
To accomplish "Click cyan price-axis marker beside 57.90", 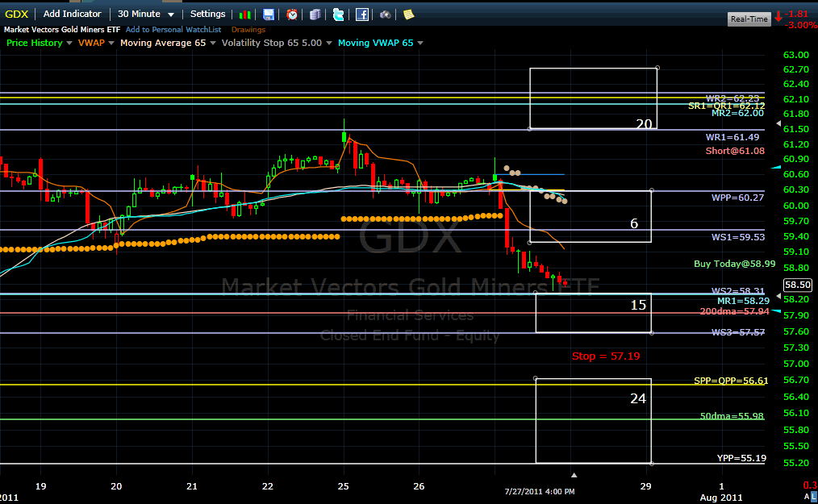I will [x=776, y=311].
